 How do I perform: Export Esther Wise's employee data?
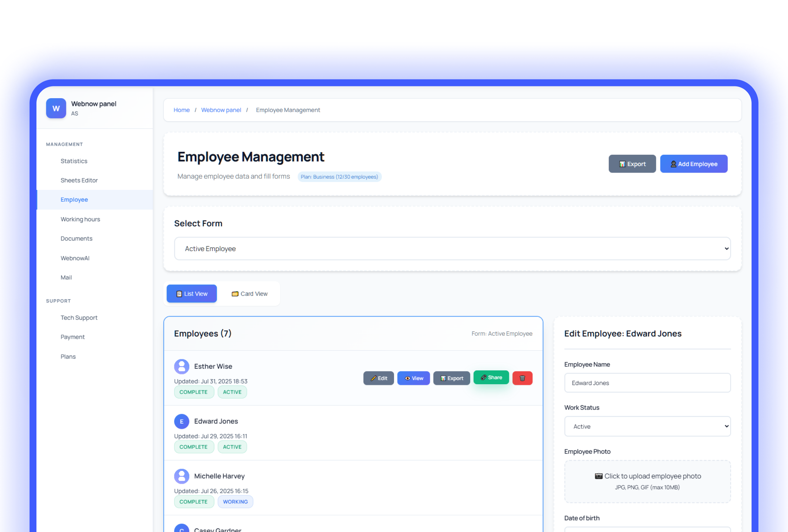point(452,378)
